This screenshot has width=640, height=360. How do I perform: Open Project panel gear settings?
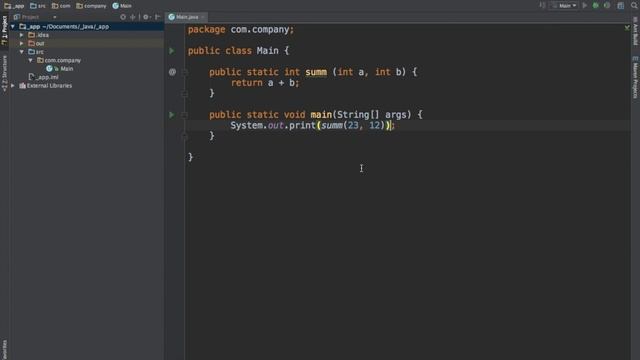point(146,17)
